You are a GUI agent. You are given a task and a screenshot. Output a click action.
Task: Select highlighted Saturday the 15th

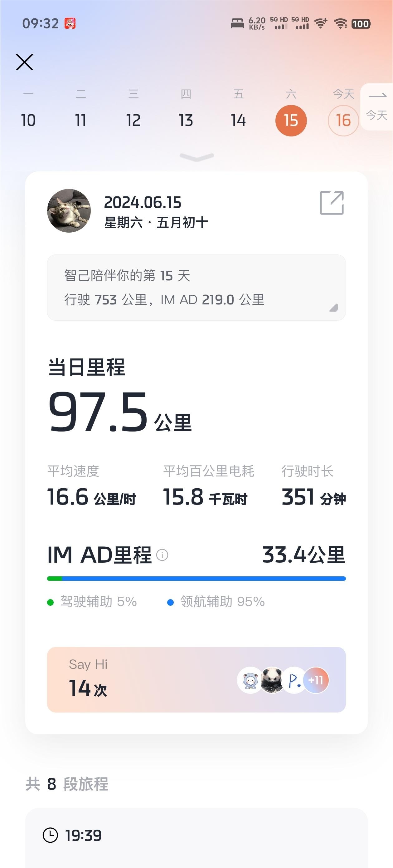pos(291,121)
